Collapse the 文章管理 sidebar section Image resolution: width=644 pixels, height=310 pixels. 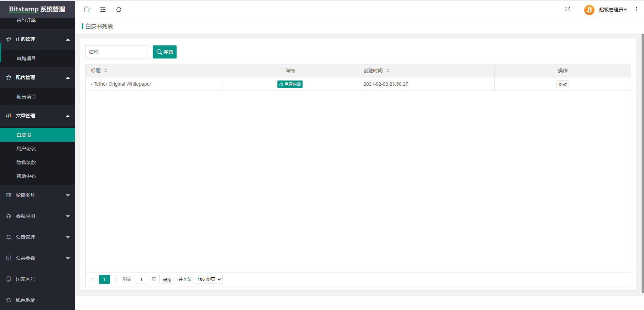pos(38,116)
